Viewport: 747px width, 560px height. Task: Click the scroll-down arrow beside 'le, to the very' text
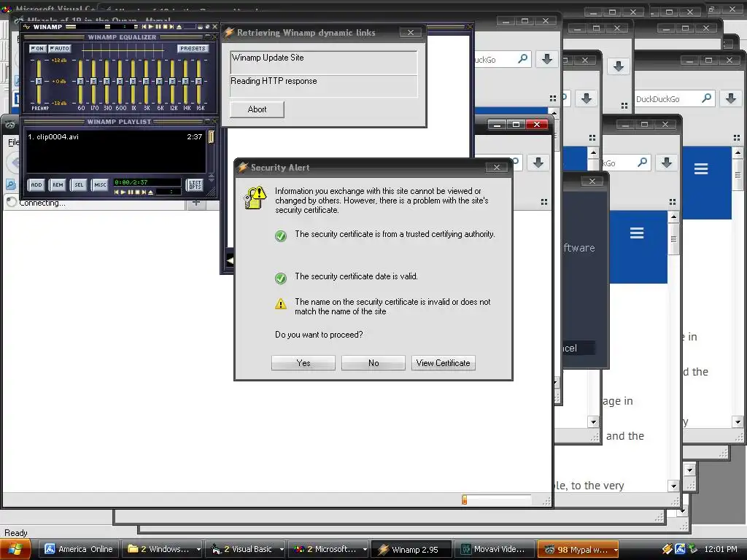point(673,486)
